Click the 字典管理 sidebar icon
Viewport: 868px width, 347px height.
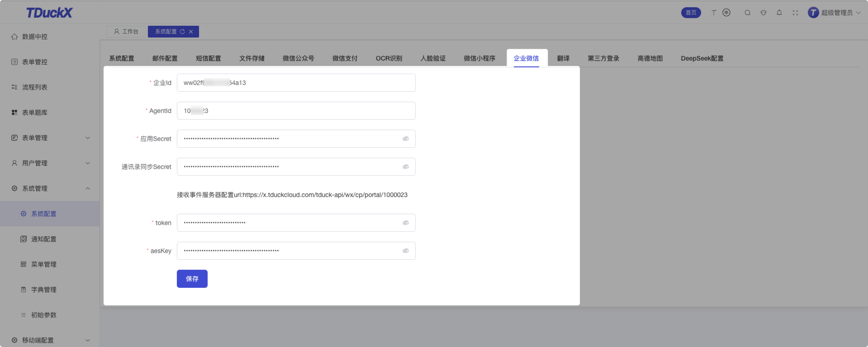tap(24, 290)
